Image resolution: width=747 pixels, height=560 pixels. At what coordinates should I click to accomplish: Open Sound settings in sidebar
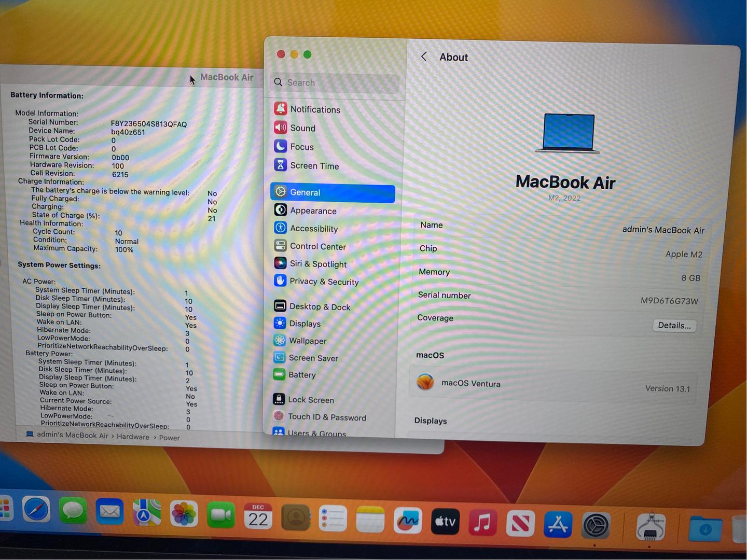(295, 128)
